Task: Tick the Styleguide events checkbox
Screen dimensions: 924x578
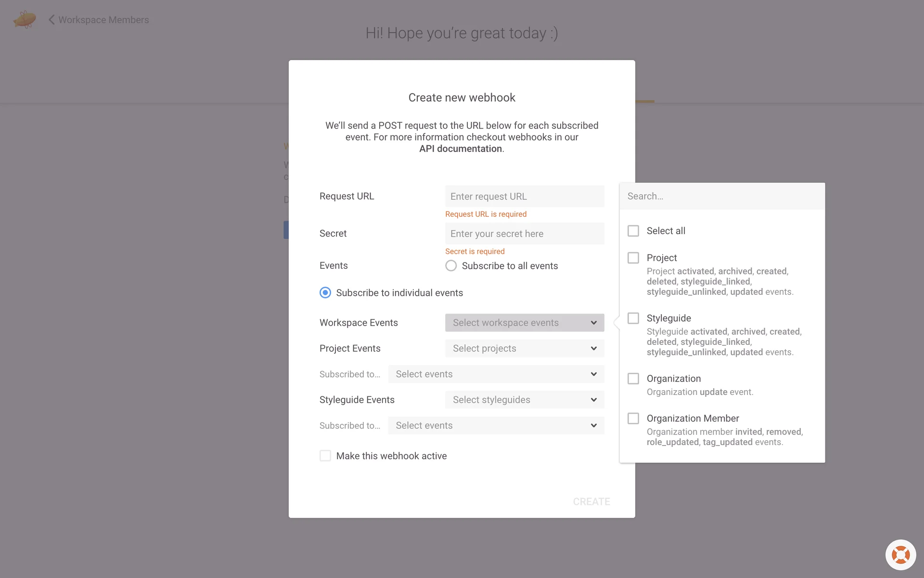Action: pyautogui.click(x=633, y=318)
